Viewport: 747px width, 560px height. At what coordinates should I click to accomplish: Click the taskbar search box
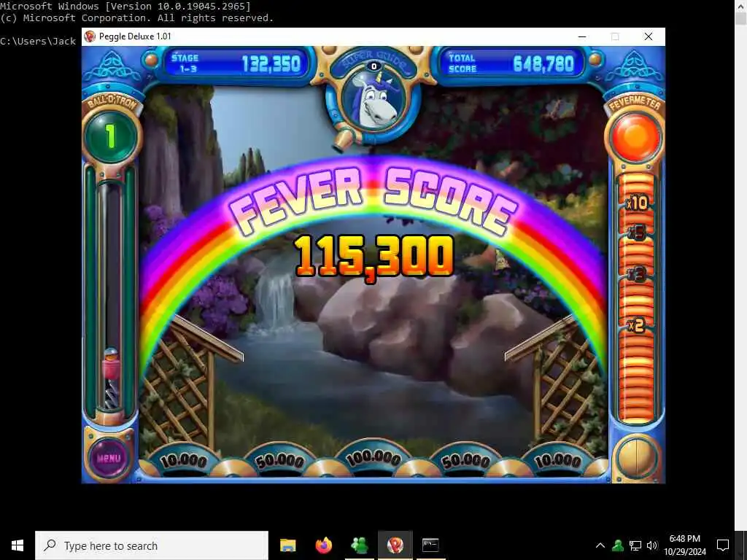coord(152,545)
